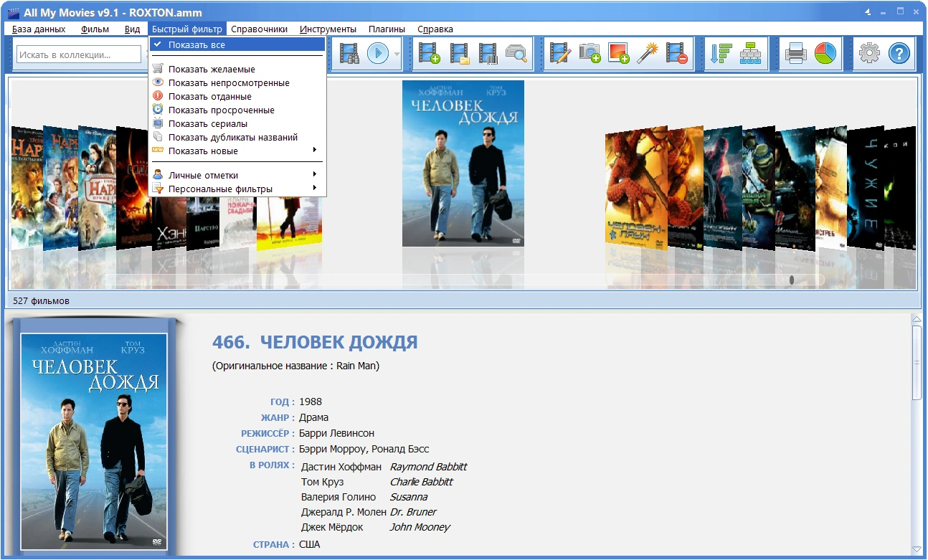
Task: Click the movie search binoculars icon
Action: coord(349,54)
